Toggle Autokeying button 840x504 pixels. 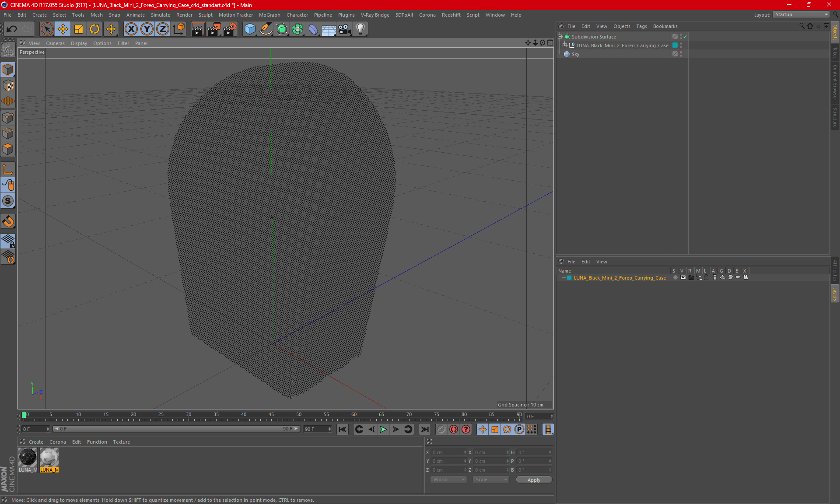[454, 429]
